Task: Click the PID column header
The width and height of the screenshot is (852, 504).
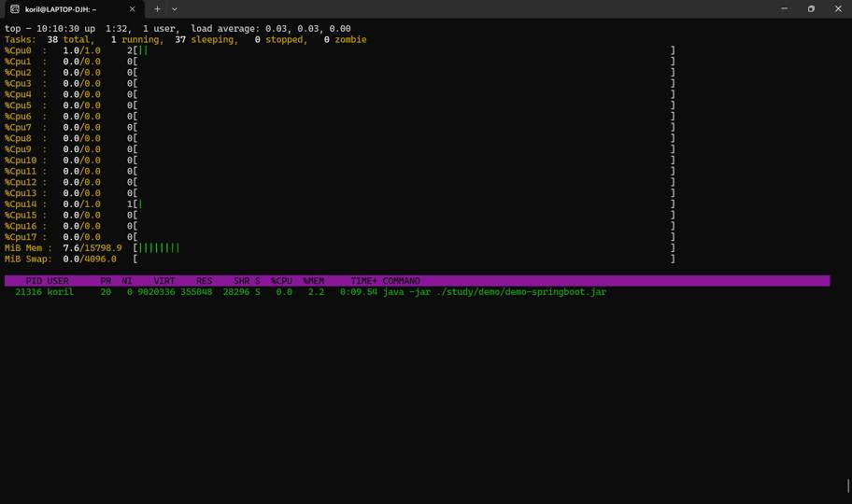Action: coord(34,281)
